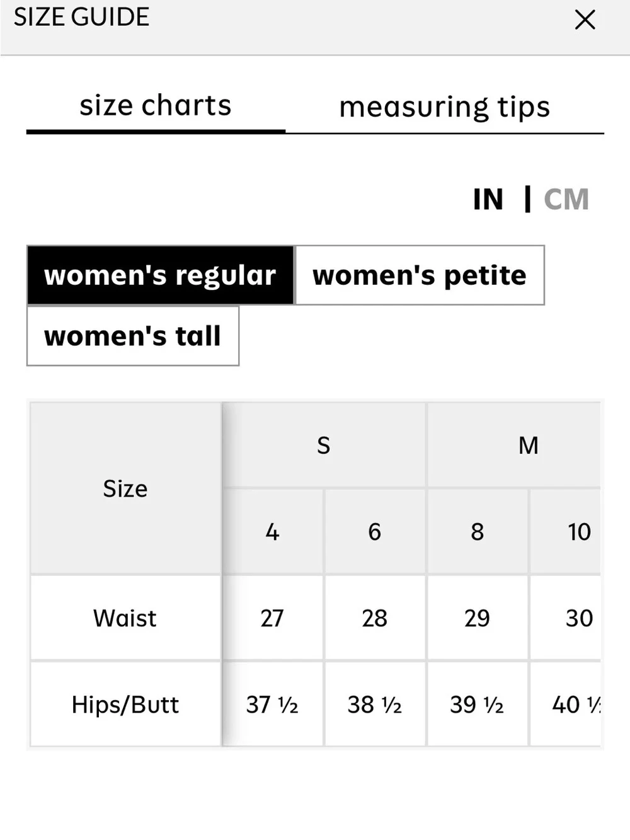The height and width of the screenshot is (840, 630).
Task: Choose women's petite size chart
Action: coord(420,275)
